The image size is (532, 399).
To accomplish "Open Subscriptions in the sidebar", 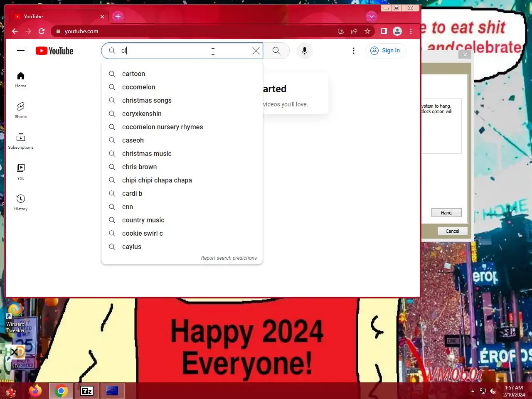I will (21, 141).
